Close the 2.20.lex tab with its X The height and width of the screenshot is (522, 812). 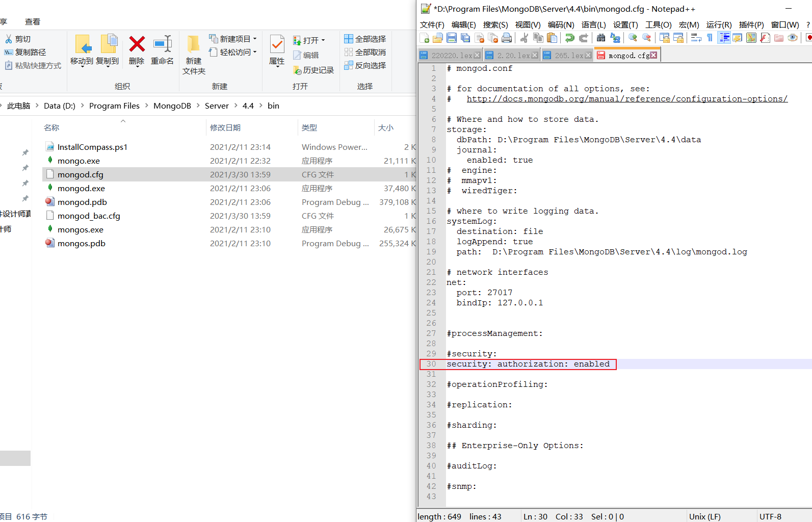coord(535,55)
